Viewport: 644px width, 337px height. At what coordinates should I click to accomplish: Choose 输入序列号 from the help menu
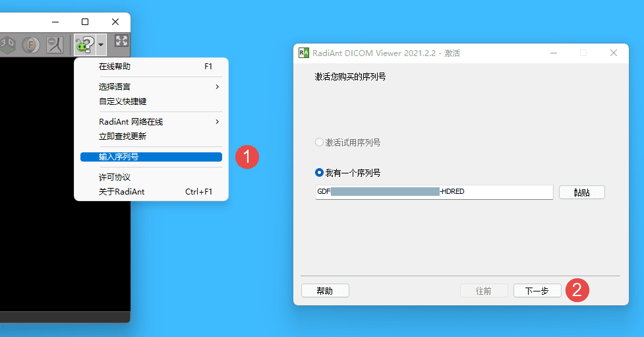click(x=151, y=157)
